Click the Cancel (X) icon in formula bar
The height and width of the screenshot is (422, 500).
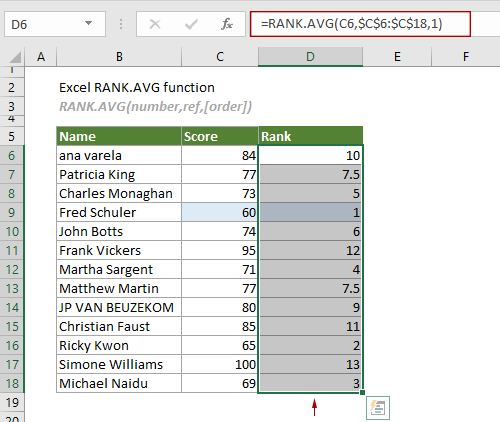155,24
